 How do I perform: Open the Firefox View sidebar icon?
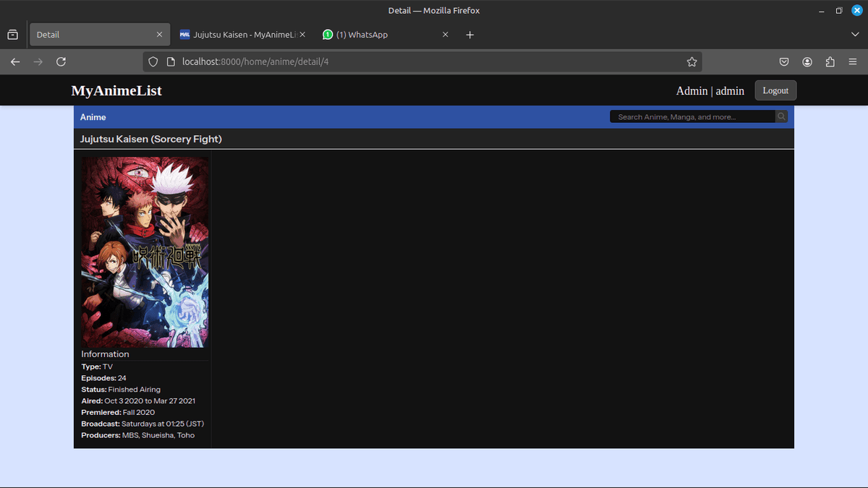(12, 34)
